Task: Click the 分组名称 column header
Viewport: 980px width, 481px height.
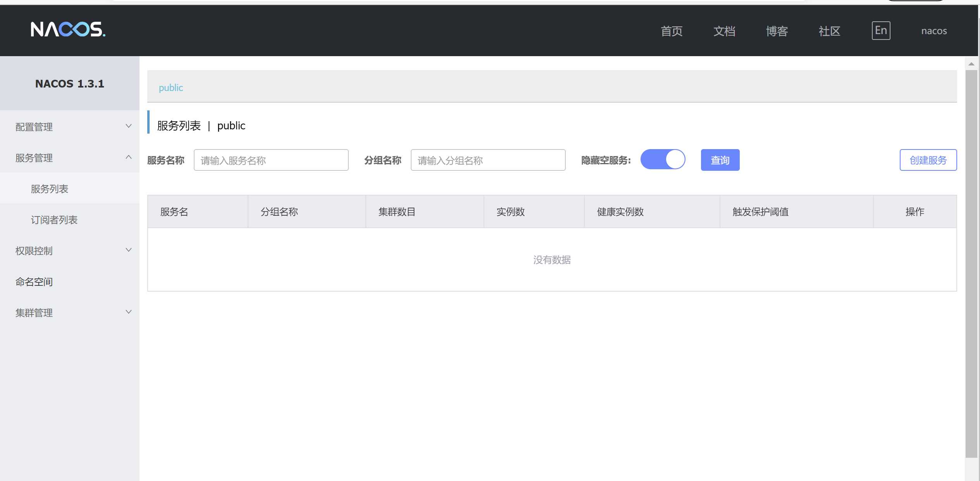Action: coord(307,211)
